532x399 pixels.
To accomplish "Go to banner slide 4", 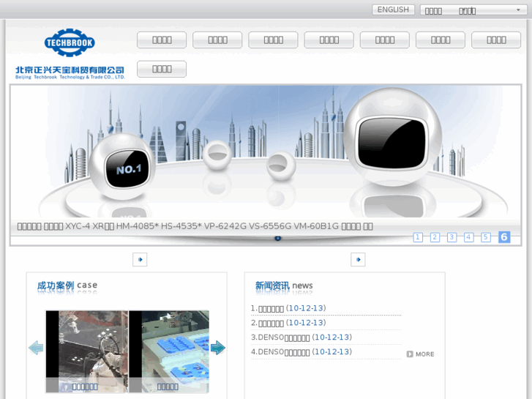I will click(468, 237).
